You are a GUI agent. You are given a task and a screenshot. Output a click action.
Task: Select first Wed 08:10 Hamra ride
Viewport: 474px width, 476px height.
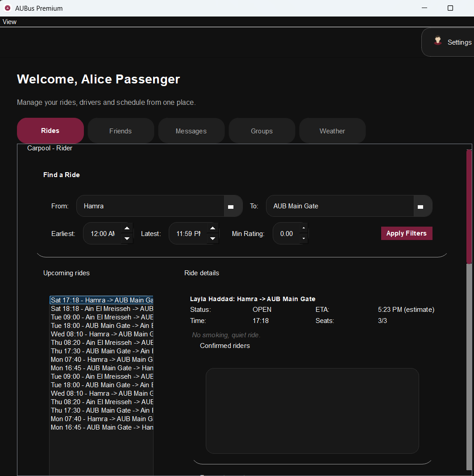[101, 334]
